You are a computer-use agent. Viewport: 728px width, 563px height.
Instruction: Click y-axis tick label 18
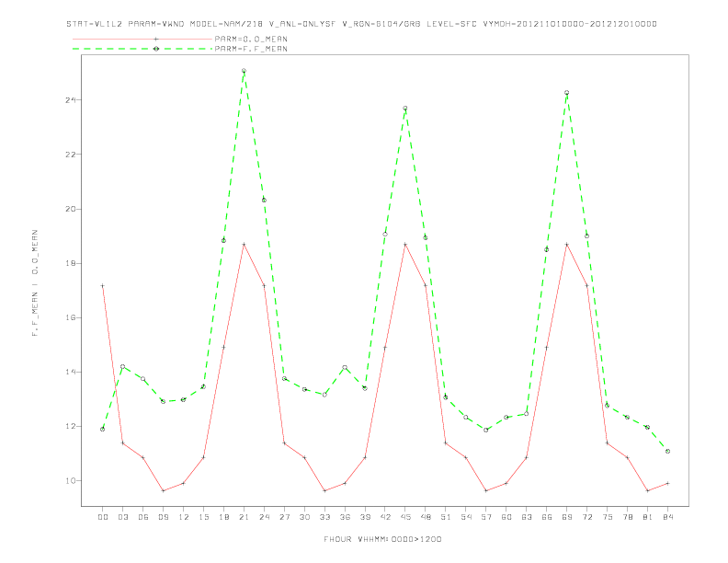(x=71, y=263)
